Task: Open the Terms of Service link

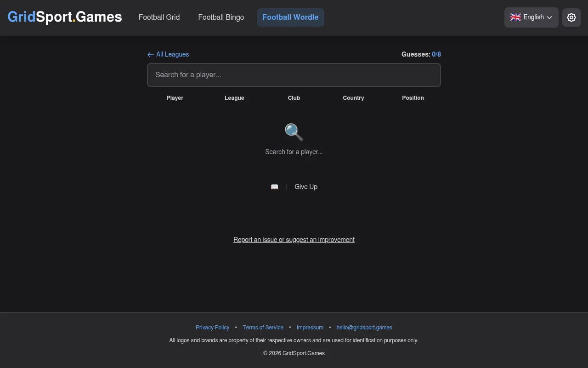Action: coord(263,328)
